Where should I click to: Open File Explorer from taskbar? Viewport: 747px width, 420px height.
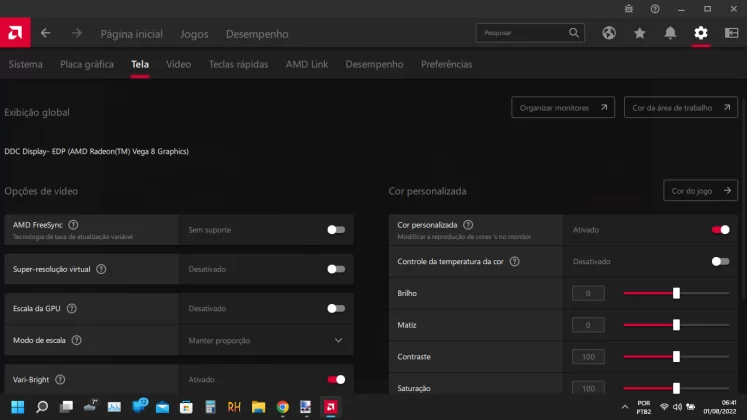pos(258,407)
